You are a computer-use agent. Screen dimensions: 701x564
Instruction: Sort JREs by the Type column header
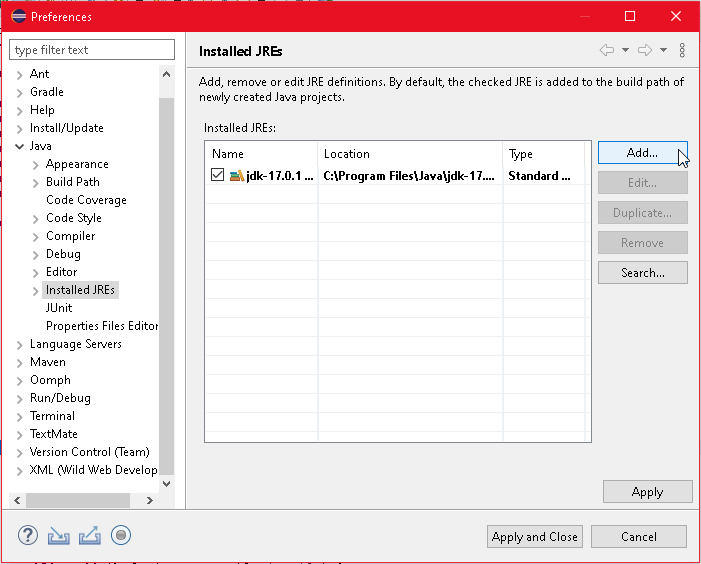coord(544,154)
